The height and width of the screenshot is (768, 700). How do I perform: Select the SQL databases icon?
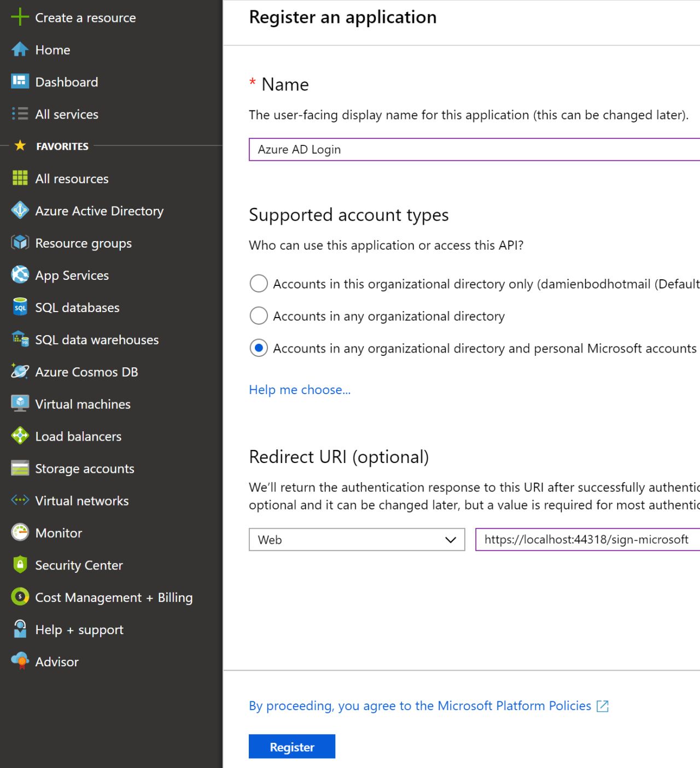[x=20, y=307]
